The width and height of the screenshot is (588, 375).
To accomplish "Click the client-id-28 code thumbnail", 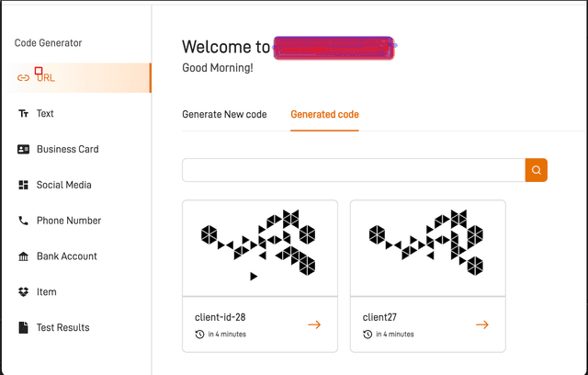I will (x=260, y=246).
